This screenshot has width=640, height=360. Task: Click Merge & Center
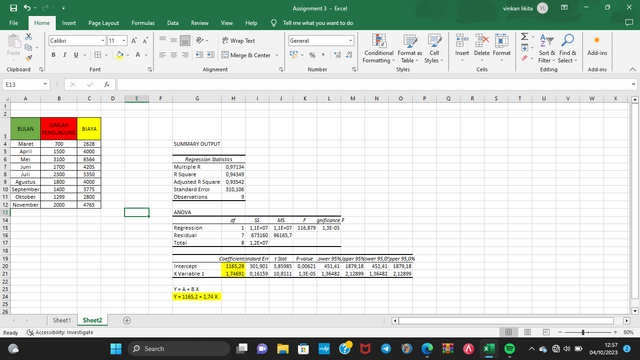246,55
